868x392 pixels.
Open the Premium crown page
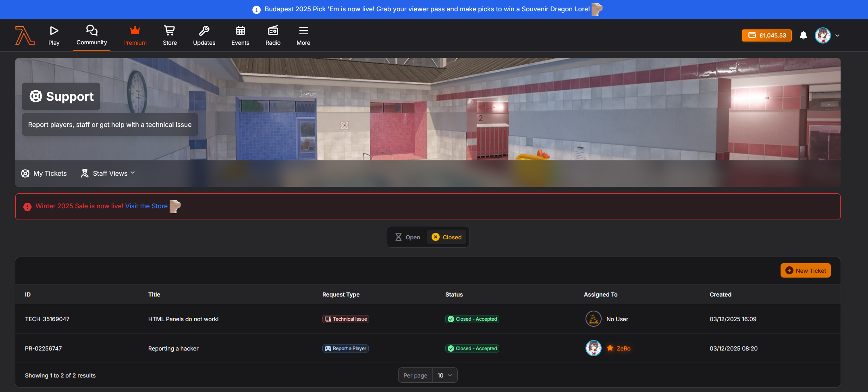click(135, 35)
